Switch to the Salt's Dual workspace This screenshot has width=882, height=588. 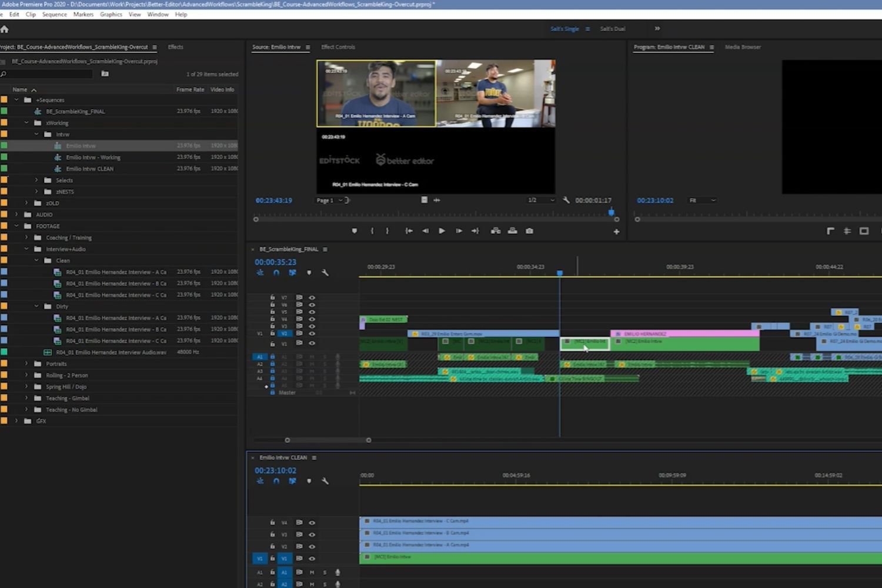pyautogui.click(x=612, y=28)
